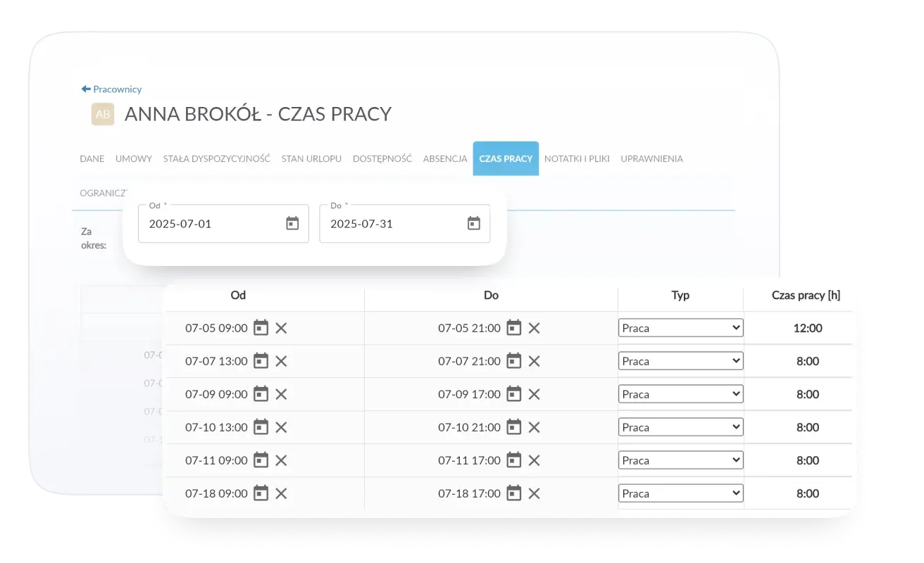Open calendar icon next to 07-07 13:00
The height and width of the screenshot is (563, 924).
(261, 361)
